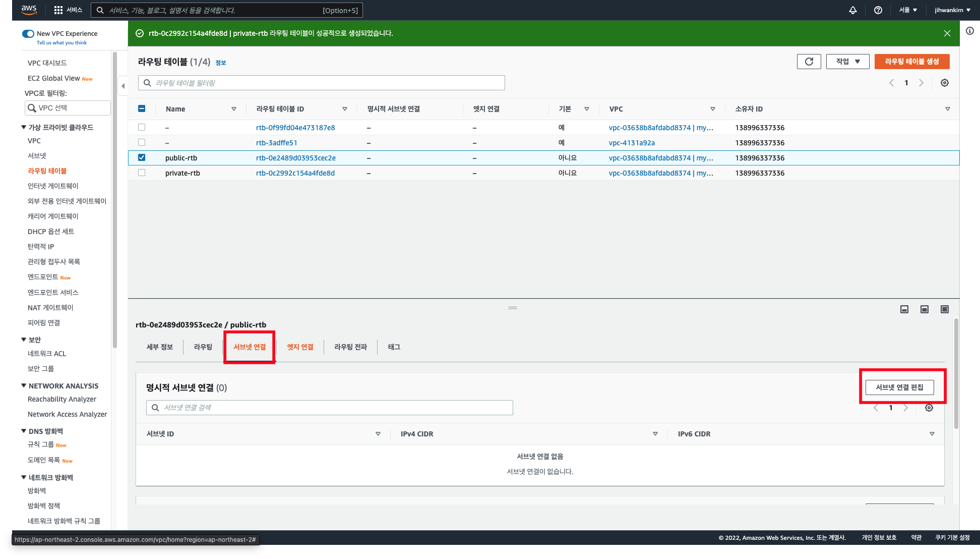Open routing table list settings gear
Viewport: 980px width, 559px height.
tap(944, 83)
